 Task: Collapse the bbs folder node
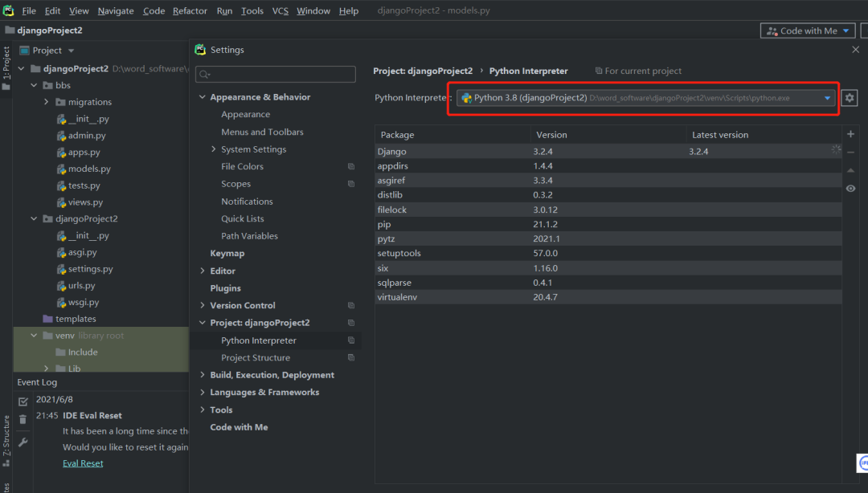(x=35, y=85)
